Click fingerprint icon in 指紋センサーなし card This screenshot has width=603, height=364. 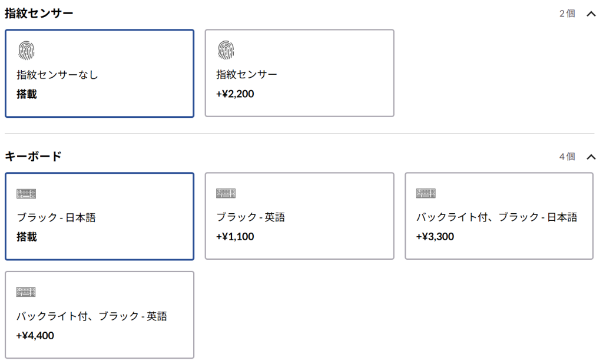coord(26,51)
